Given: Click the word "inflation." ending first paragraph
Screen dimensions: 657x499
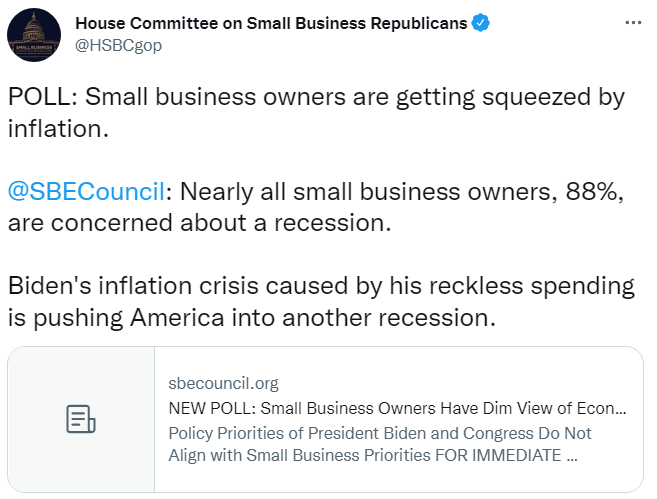Looking at the screenshot, I should pyautogui.click(x=58, y=130).
